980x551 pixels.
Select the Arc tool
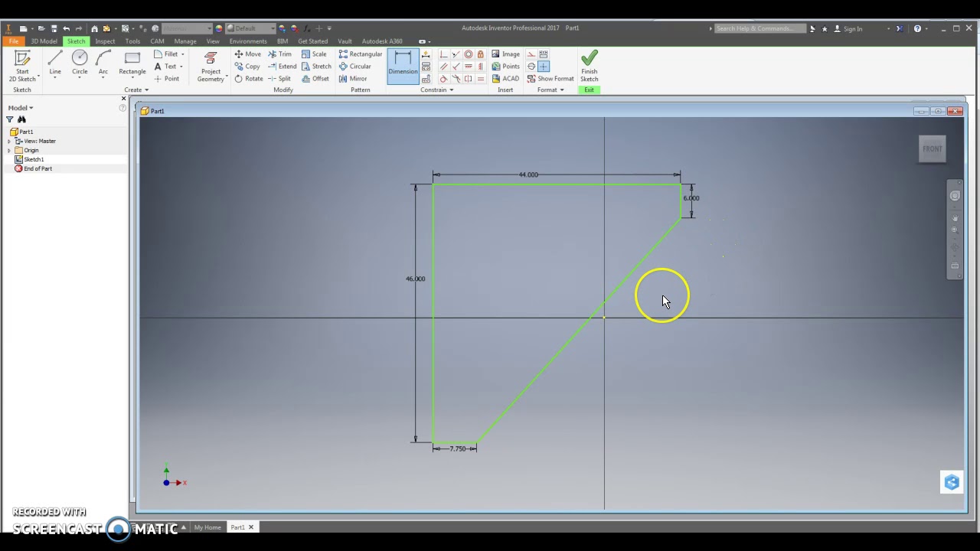[103, 64]
